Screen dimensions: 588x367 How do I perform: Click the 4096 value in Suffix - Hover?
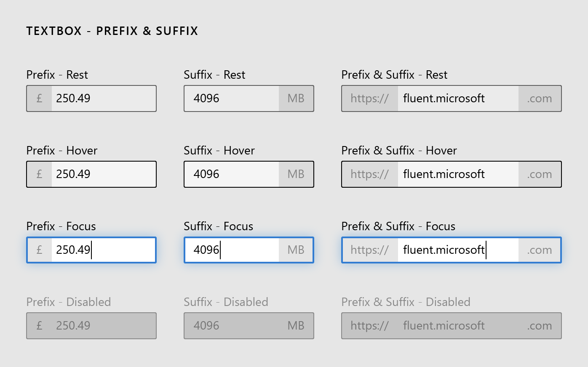tap(206, 174)
